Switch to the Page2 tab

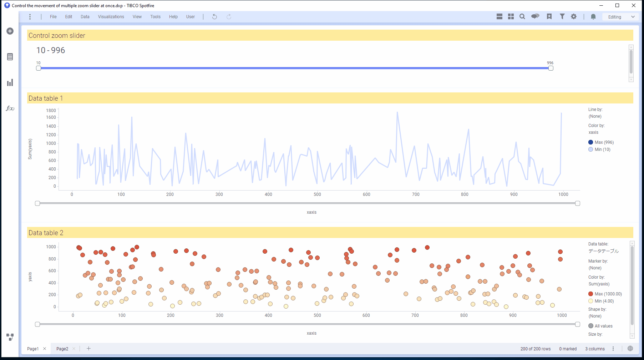click(62, 349)
